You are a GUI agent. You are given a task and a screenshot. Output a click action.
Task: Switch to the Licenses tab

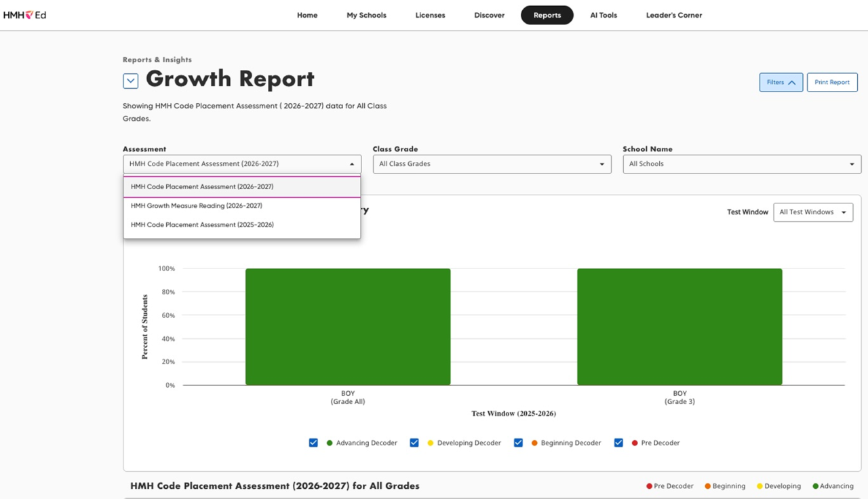click(430, 15)
